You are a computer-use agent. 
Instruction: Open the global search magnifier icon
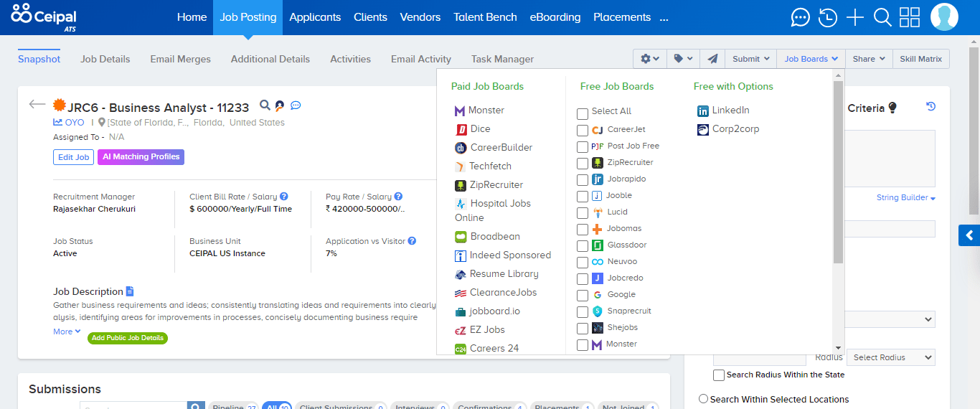[x=882, y=17]
